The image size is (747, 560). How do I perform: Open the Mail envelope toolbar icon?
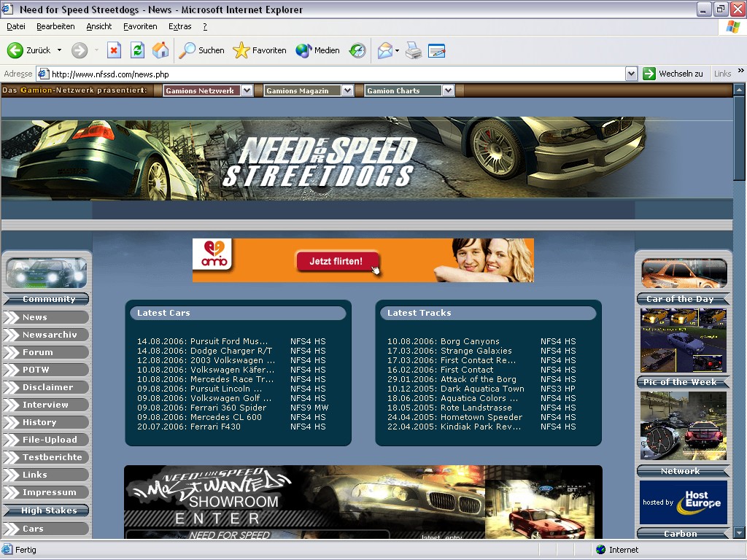click(x=384, y=50)
